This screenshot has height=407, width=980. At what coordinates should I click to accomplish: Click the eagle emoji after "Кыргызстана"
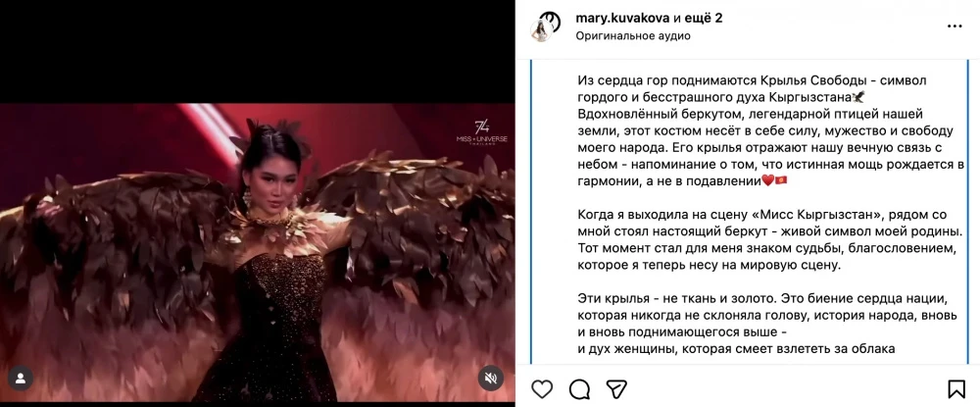pyautogui.click(x=858, y=97)
